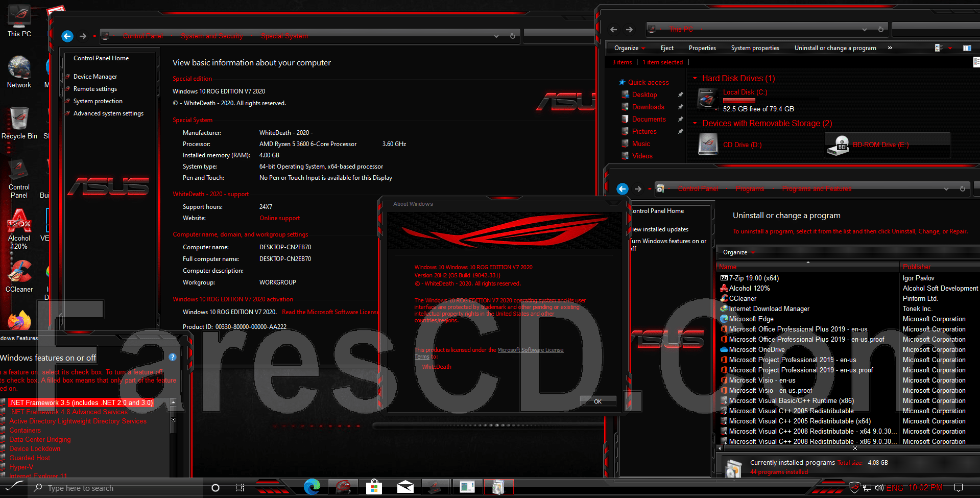Click View installed updates link
The height and width of the screenshot is (498, 980).
pos(660,229)
